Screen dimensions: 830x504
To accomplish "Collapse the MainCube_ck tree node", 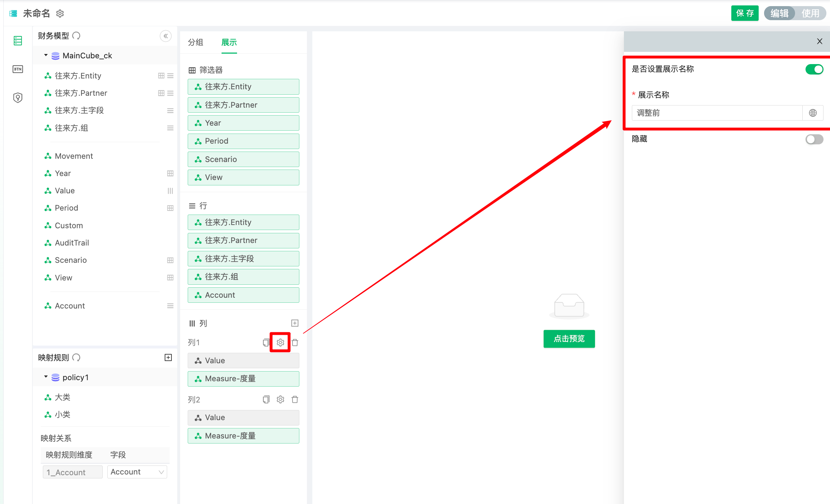I will 46,55.
